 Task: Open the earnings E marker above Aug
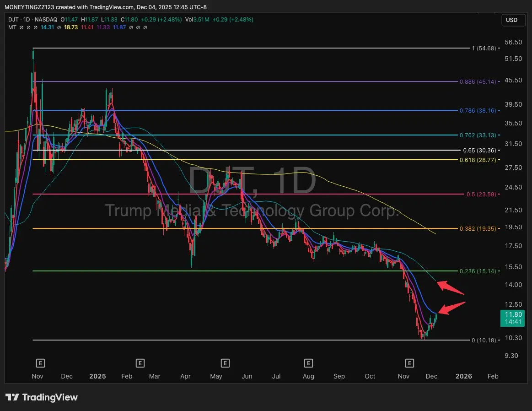pyautogui.click(x=308, y=363)
